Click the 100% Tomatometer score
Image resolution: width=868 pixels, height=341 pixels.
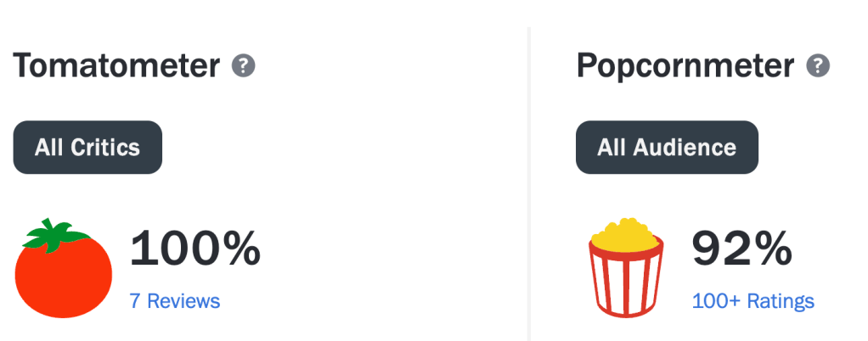[194, 249]
